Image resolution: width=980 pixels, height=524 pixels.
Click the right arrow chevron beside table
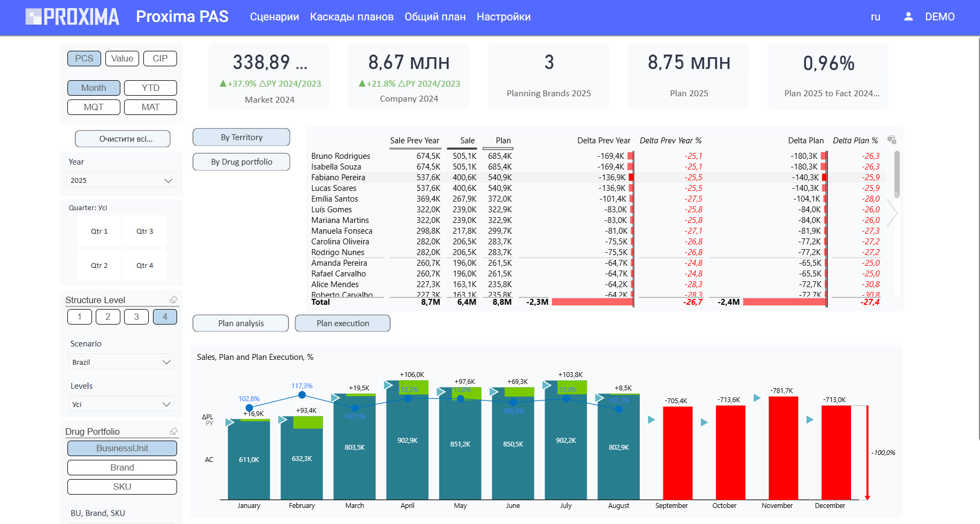coord(892,212)
